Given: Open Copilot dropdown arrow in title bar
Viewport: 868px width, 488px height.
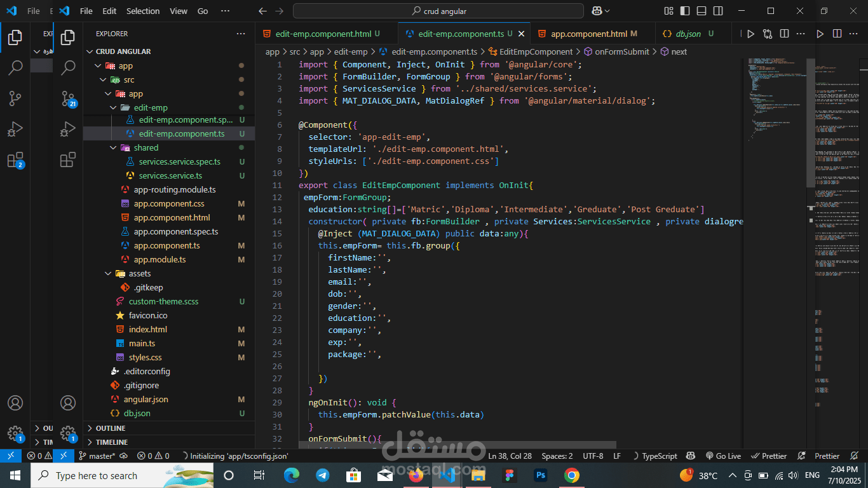Looking at the screenshot, I should coord(607,11).
